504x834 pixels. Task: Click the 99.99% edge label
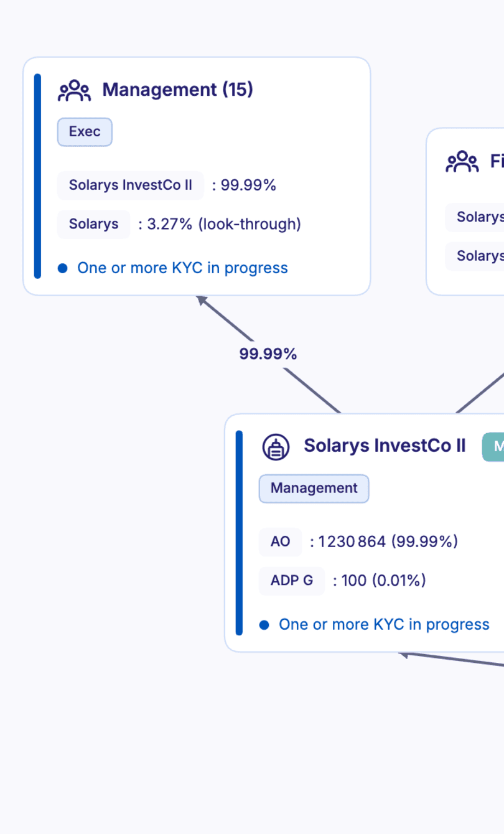click(x=268, y=354)
